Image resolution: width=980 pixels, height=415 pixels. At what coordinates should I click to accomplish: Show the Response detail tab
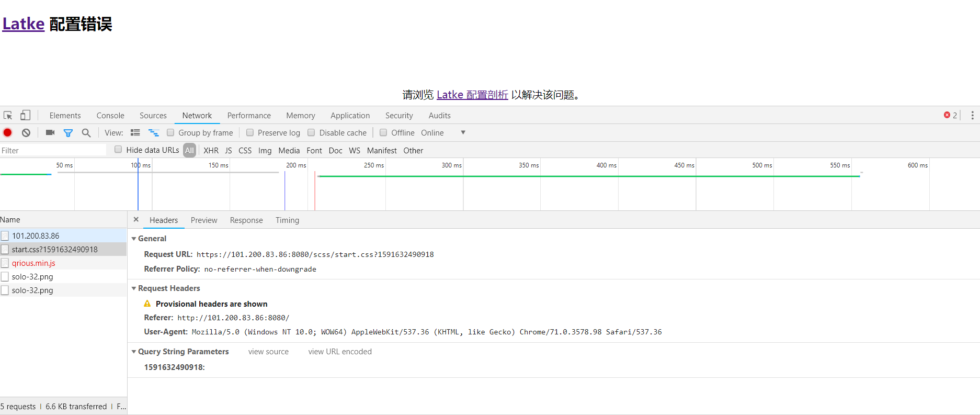click(x=246, y=220)
